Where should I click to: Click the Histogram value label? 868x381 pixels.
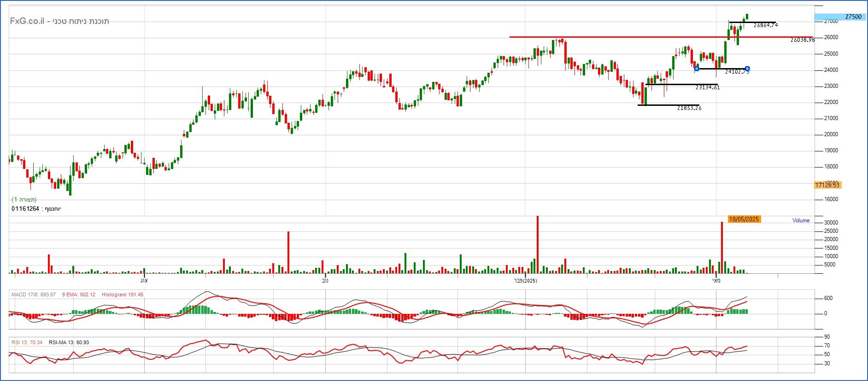tap(122, 294)
